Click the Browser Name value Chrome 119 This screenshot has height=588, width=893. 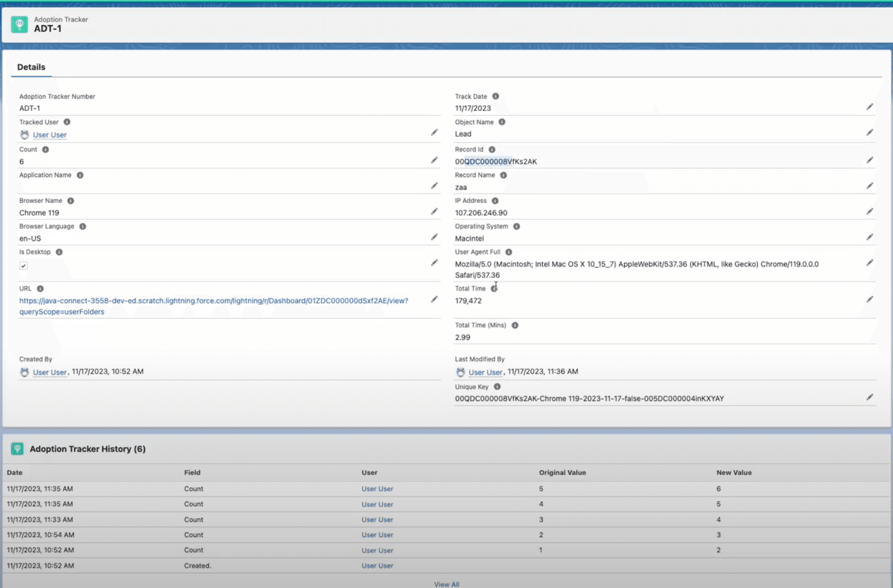(x=39, y=213)
